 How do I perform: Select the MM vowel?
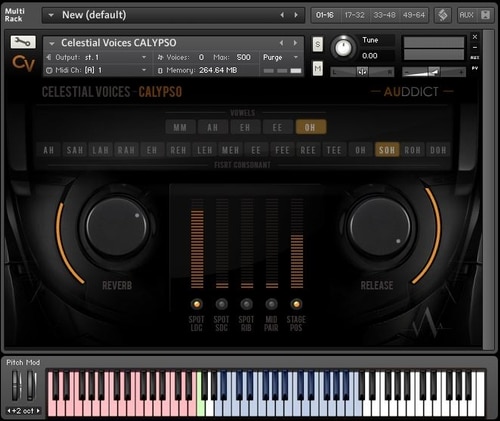coord(180,127)
